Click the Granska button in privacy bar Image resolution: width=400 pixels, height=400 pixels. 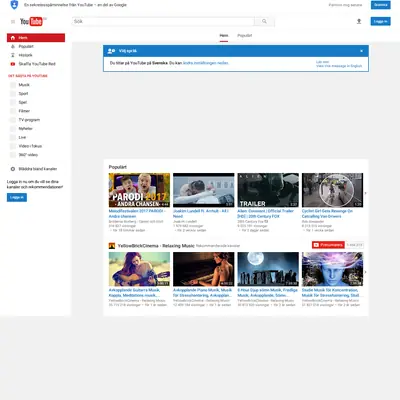click(381, 5)
